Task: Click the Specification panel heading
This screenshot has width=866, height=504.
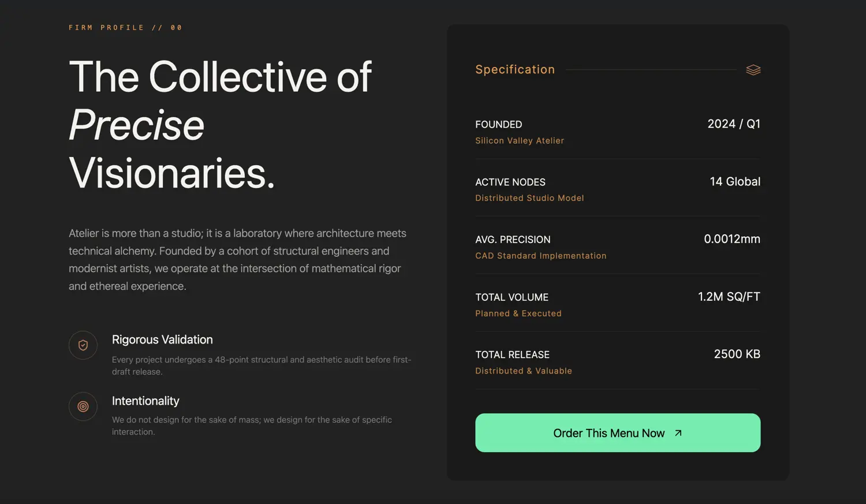Action: [x=514, y=70]
